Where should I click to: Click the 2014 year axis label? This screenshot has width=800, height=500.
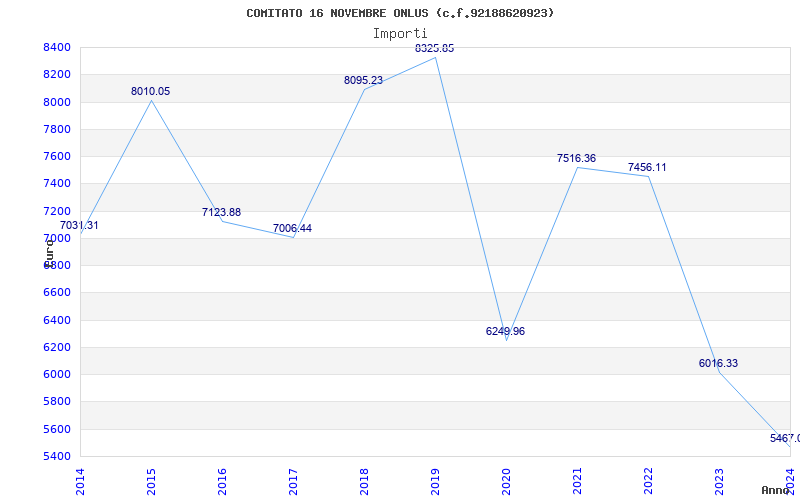coord(81,482)
